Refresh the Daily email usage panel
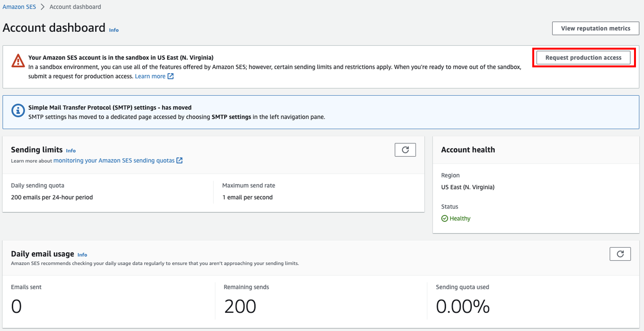Image resolution: width=644 pixels, height=331 pixels. pos(620,254)
